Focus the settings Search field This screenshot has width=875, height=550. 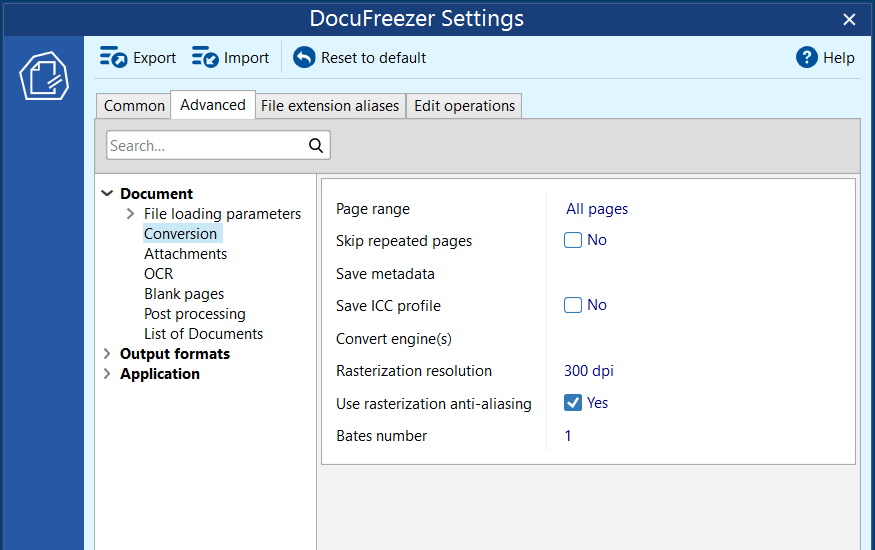[x=205, y=146]
